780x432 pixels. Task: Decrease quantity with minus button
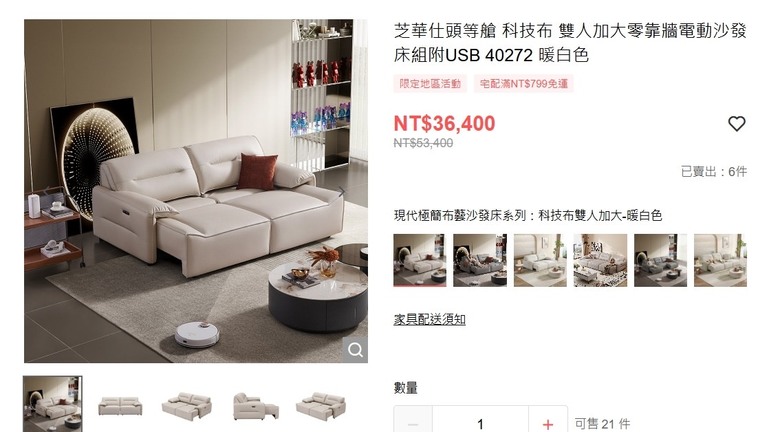point(413,424)
